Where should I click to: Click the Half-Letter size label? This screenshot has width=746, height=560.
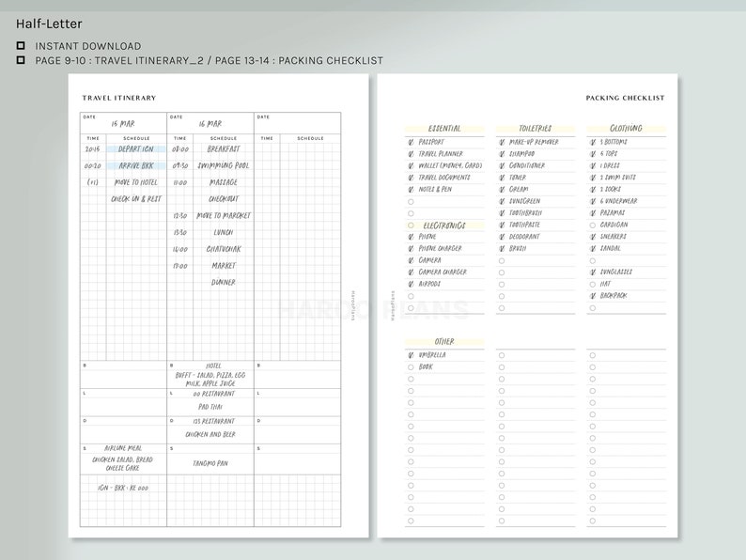49,23
